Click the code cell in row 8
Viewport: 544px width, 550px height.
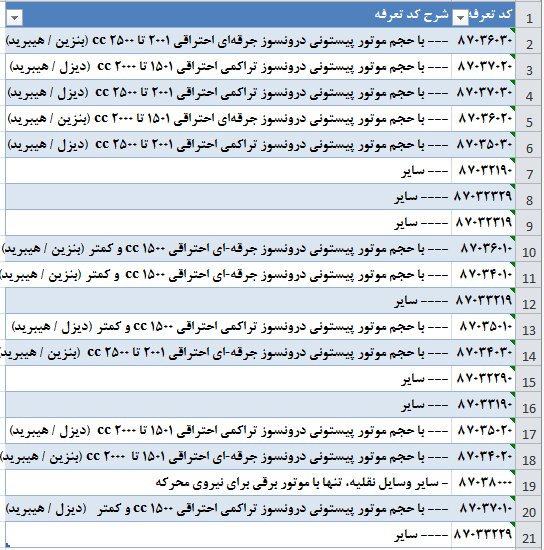pyautogui.click(x=483, y=196)
